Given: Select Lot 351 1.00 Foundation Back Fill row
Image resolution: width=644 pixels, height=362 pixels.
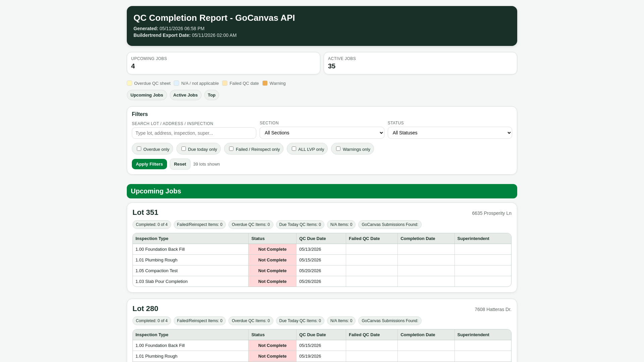Looking at the screenshot, I should point(322,249).
